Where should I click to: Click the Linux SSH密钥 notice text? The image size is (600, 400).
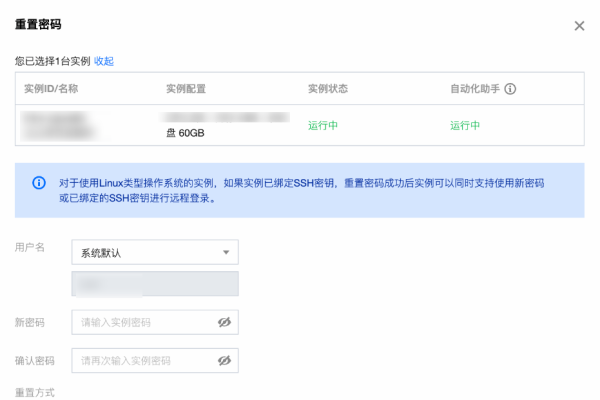[x=300, y=190]
